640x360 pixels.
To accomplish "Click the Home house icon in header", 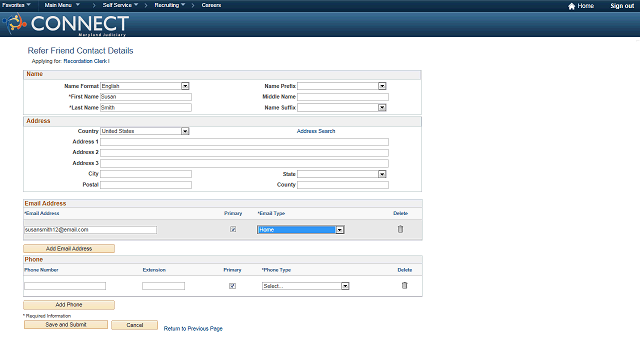I will coord(571,6).
